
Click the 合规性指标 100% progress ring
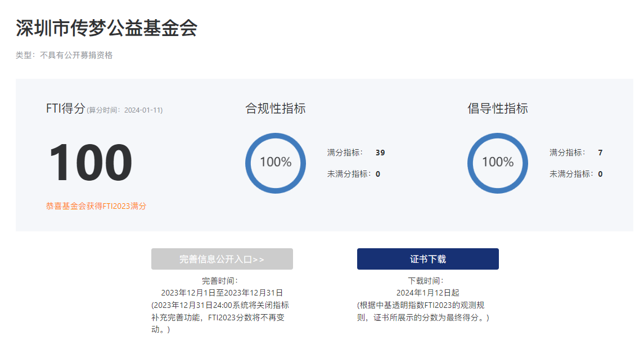tap(276, 163)
